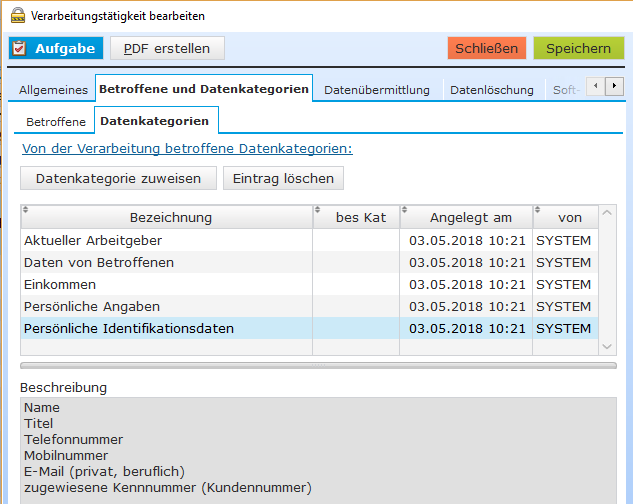Click the padlock icon in title bar
Image resolution: width=634 pixels, height=504 pixels.
pyautogui.click(x=17, y=15)
